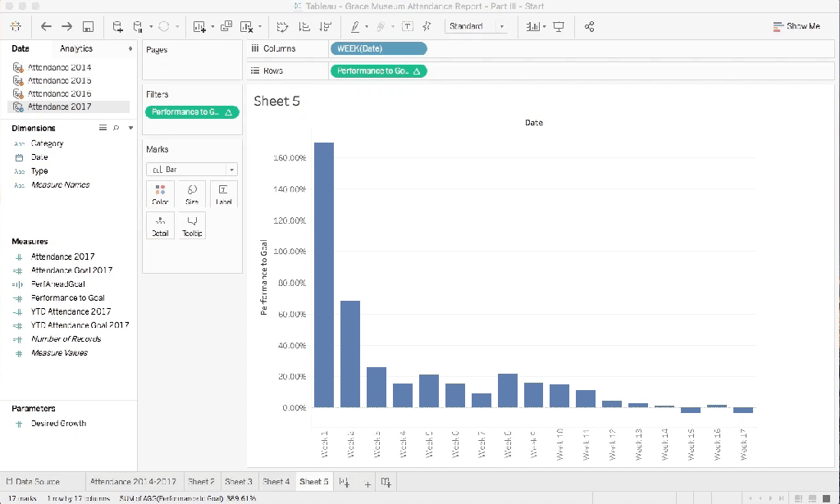Expand the clear sheet dropdown arrow
840x504 pixels.
260,26
